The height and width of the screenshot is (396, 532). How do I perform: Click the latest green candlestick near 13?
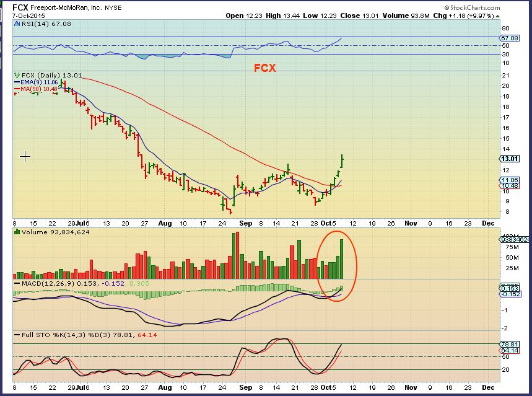pyautogui.click(x=342, y=161)
